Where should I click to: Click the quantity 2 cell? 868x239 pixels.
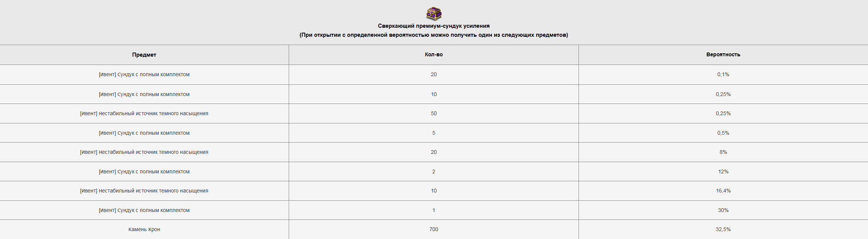tap(434, 171)
